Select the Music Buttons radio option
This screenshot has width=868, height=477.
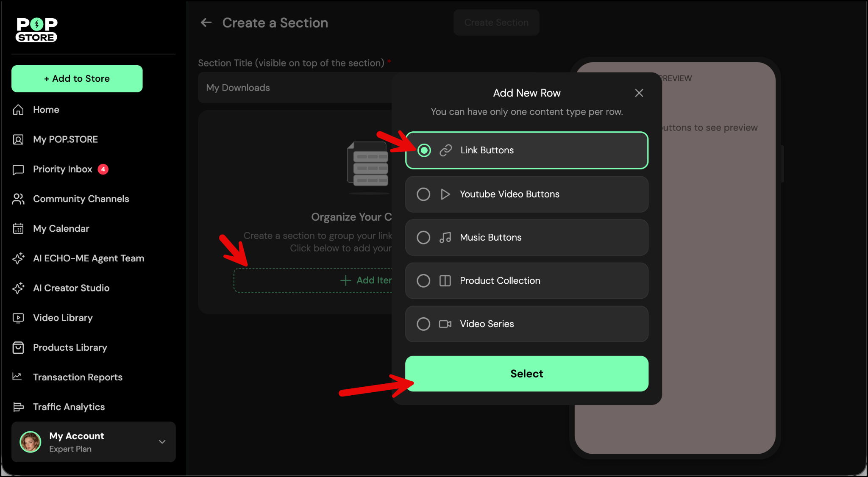[423, 238]
